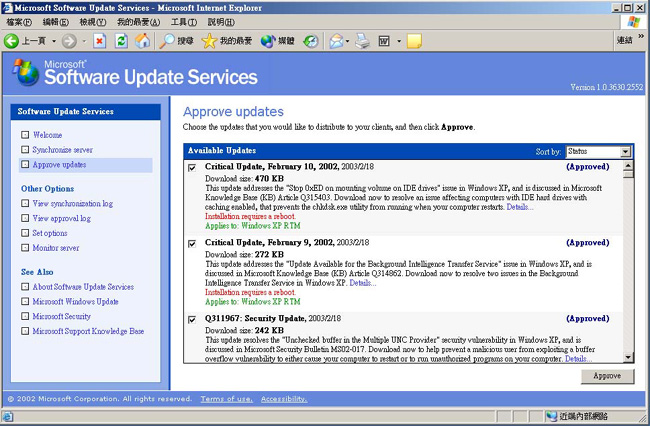
Task: Open the 檢視(V) View menu
Action: [x=93, y=22]
